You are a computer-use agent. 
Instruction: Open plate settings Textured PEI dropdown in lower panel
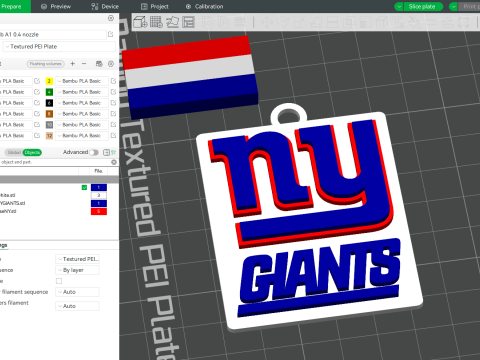click(x=77, y=259)
